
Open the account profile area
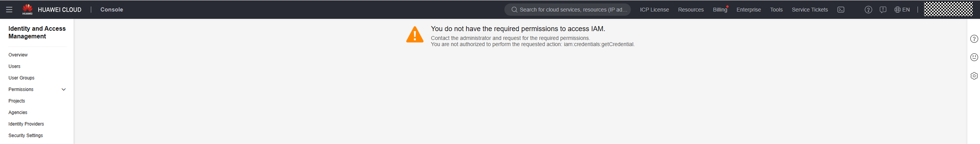pyautogui.click(x=948, y=9)
